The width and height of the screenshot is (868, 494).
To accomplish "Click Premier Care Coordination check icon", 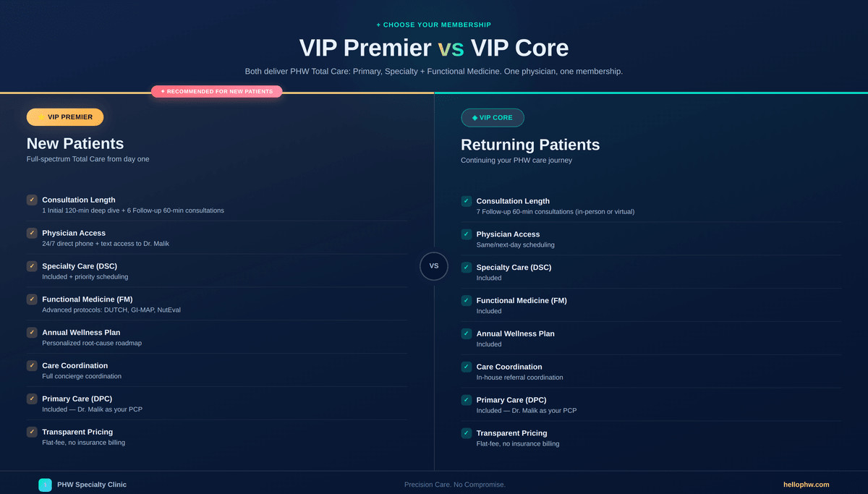I will [32, 365].
